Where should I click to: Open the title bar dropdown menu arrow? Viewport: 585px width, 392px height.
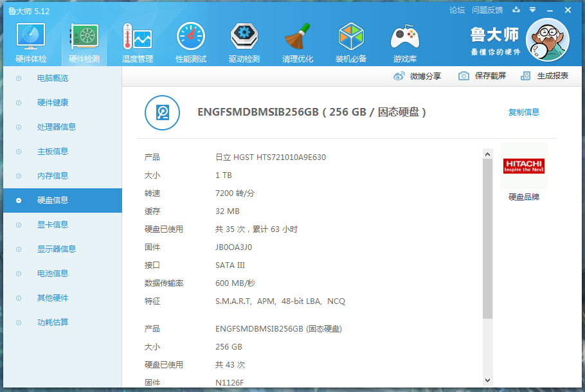(x=533, y=10)
